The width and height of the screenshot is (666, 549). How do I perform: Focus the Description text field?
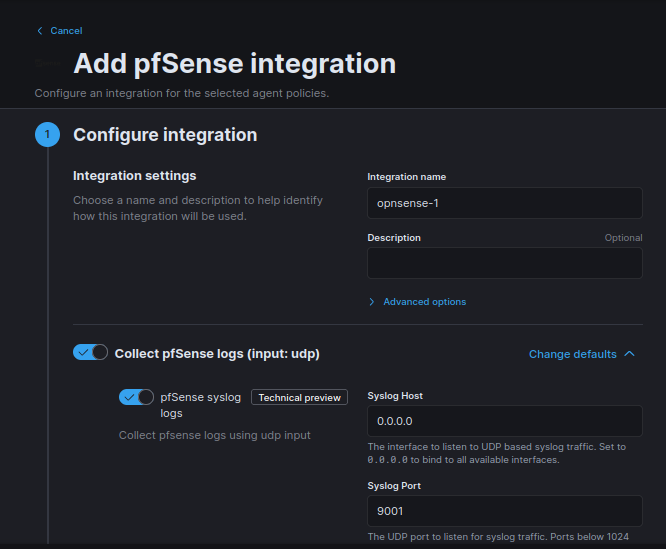coord(504,263)
